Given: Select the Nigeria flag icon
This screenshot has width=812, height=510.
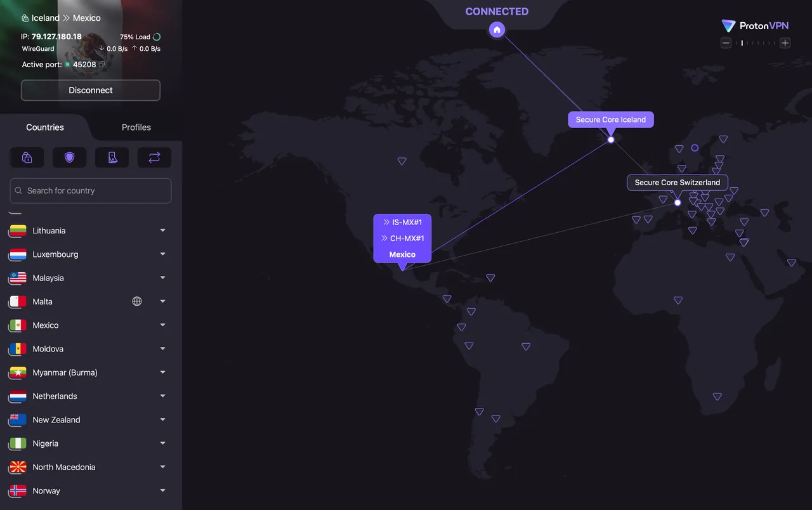Looking at the screenshot, I should 18,443.
